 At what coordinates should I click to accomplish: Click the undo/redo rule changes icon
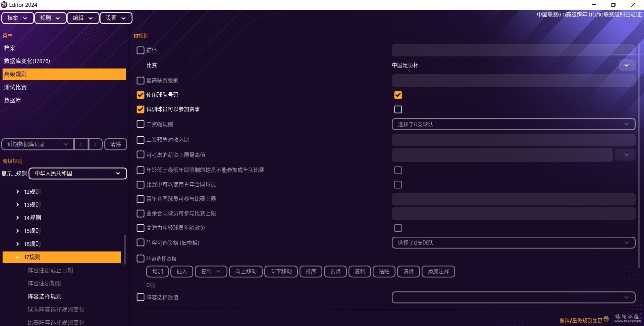tap(606, 319)
